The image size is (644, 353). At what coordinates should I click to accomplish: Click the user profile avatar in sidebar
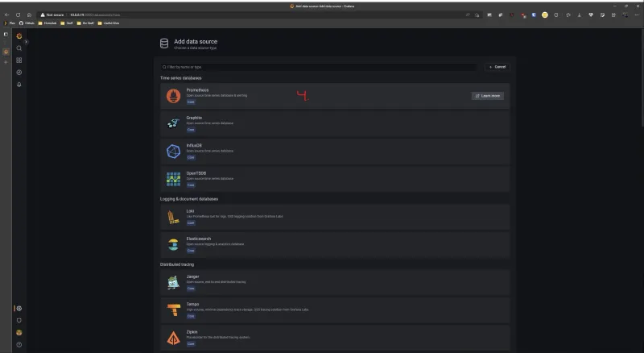tap(19, 333)
